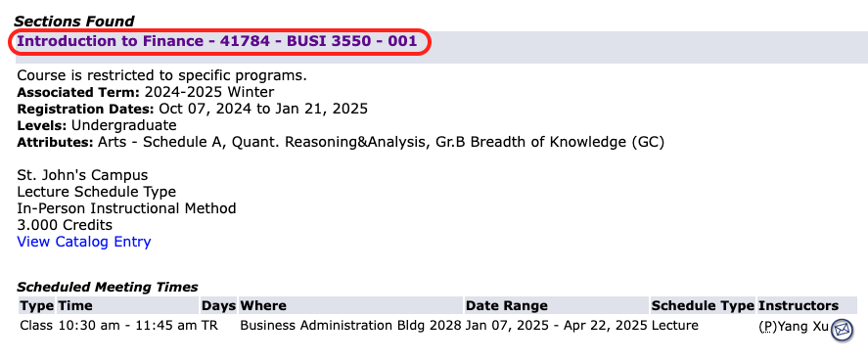The width and height of the screenshot is (868, 362).
Task: Click the 3.000 Credits text
Action: [x=65, y=225]
